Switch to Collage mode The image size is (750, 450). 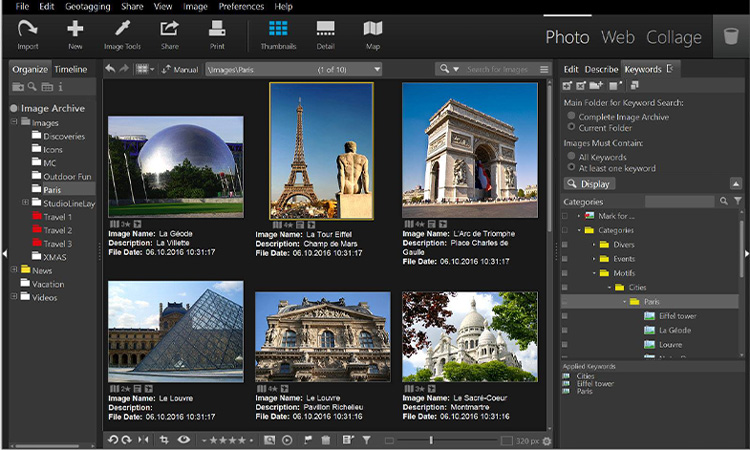click(674, 37)
